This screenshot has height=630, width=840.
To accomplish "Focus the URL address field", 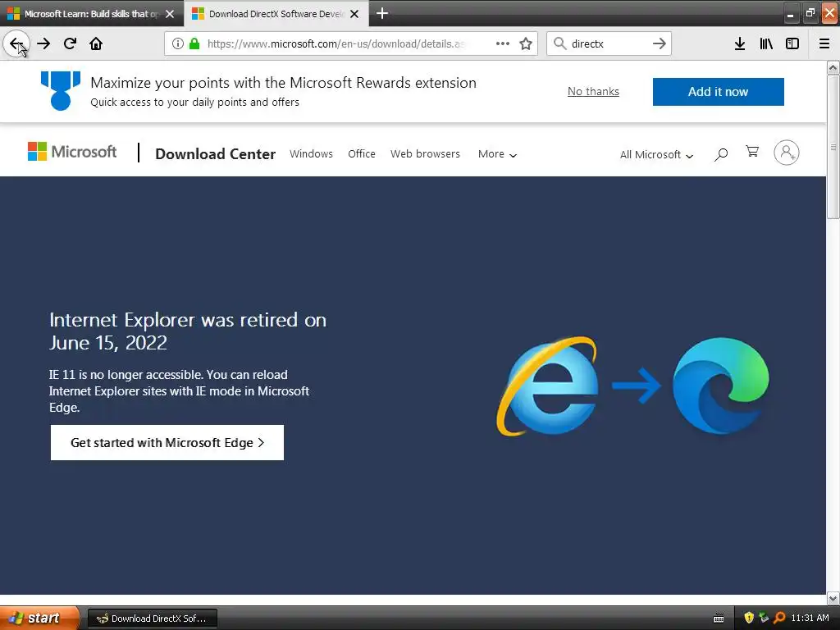I will (x=335, y=43).
